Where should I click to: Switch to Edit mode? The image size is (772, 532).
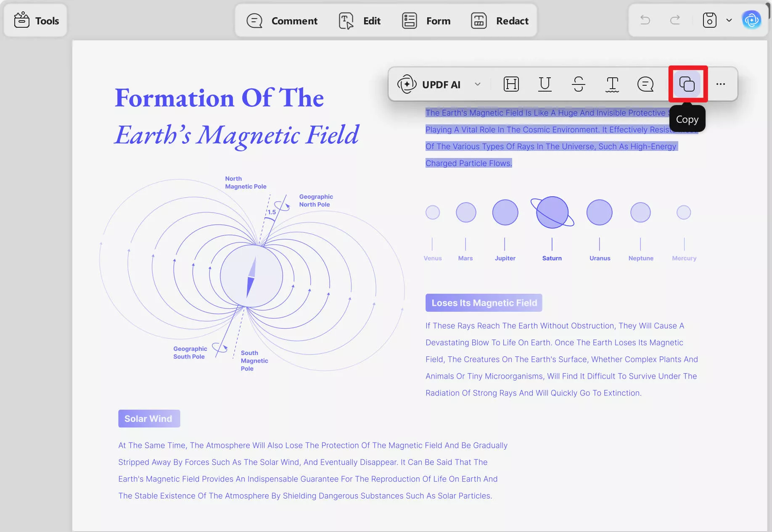pyautogui.click(x=360, y=21)
